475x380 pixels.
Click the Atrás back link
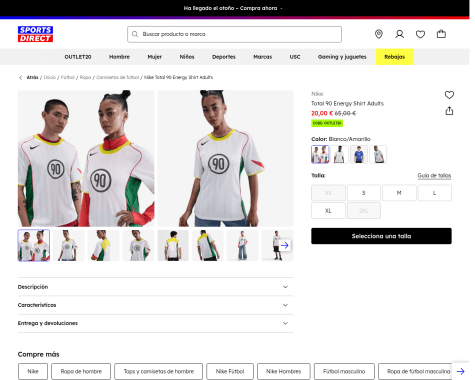tap(32, 77)
